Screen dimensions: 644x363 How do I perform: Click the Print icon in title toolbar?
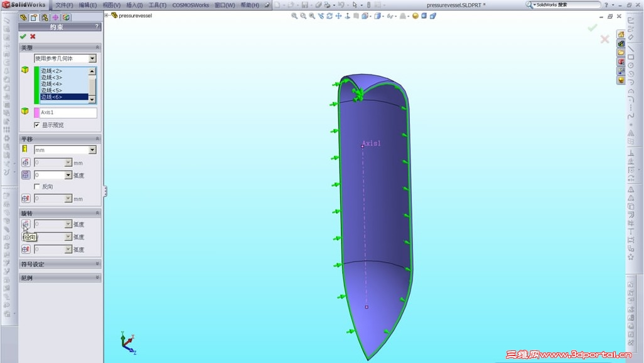[x=328, y=5]
